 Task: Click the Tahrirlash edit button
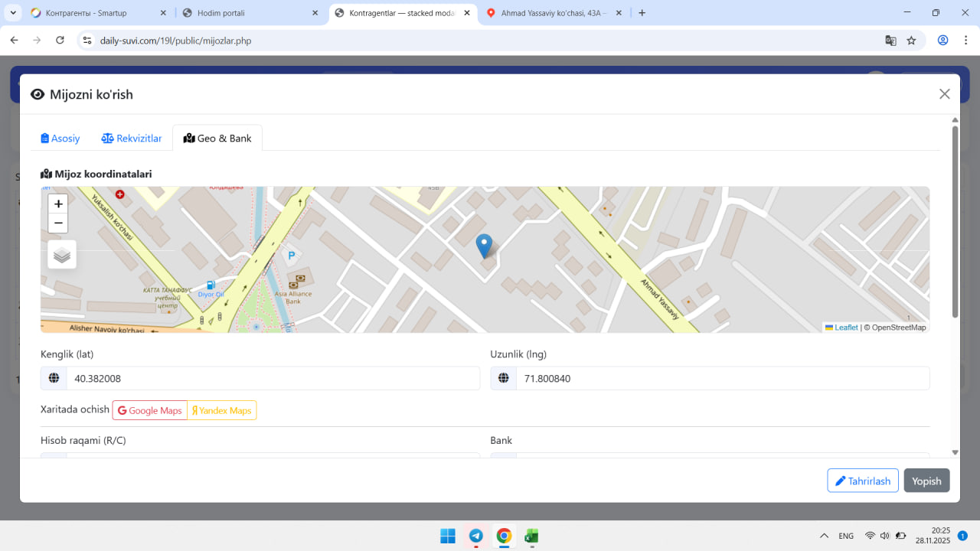(x=862, y=481)
